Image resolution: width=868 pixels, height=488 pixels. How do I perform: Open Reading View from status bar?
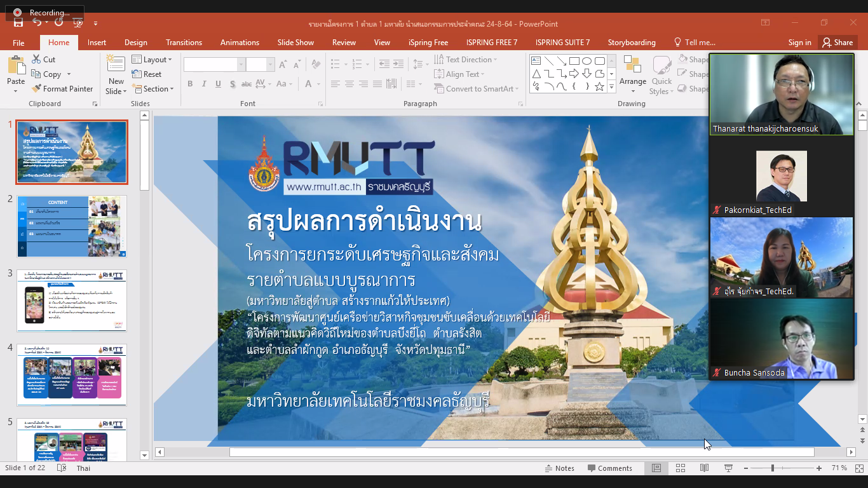[704, 468]
